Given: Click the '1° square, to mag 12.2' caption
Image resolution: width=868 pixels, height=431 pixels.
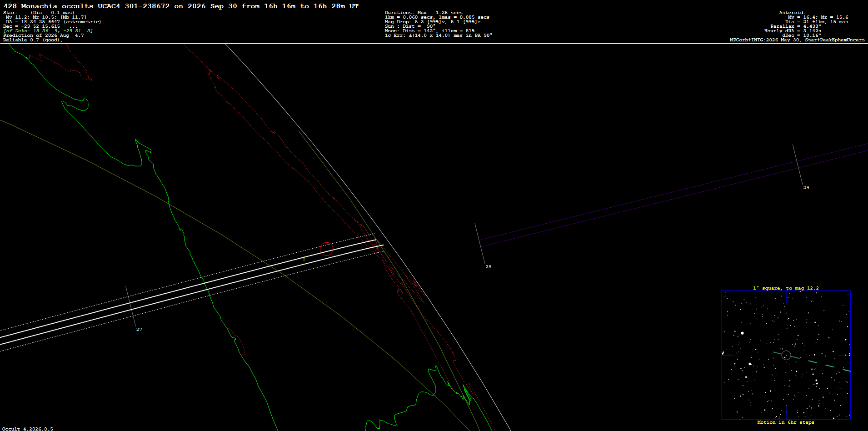Looking at the screenshot, I should (x=786, y=288).
